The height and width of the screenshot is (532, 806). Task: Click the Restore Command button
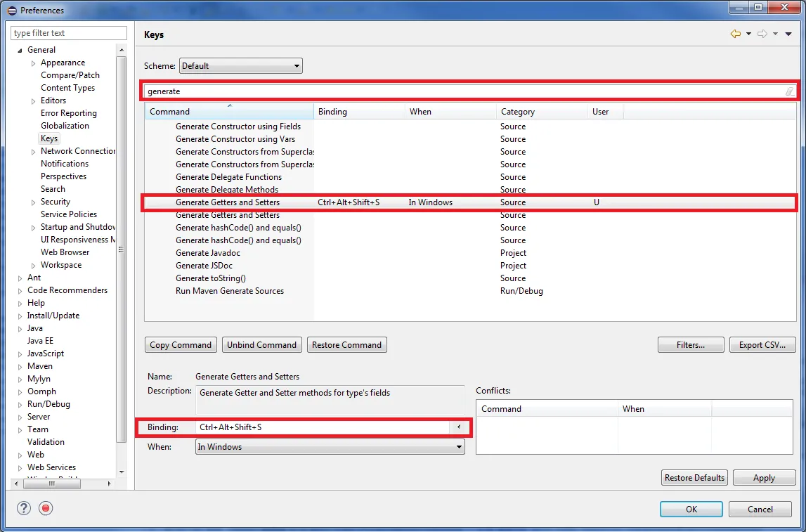[346, 345]
